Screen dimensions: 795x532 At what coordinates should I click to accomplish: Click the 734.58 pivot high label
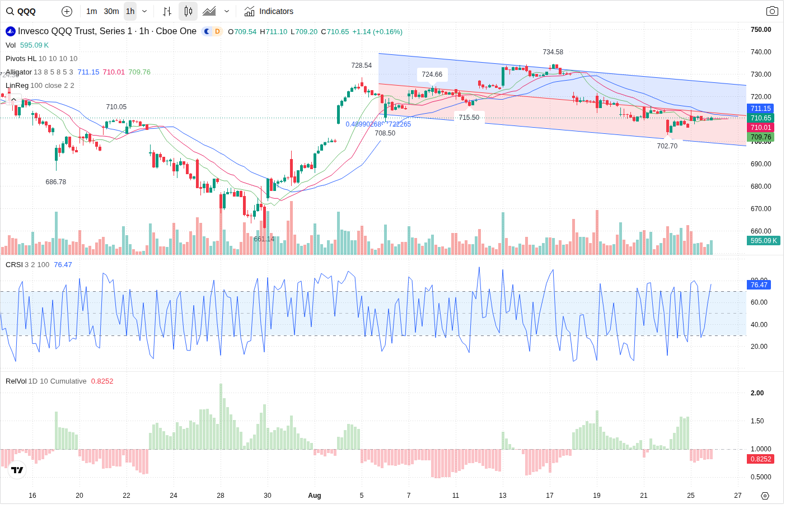[553, 52]
